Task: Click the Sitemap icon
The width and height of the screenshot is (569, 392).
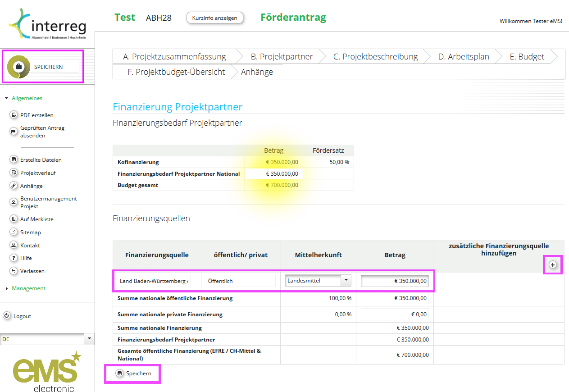Action: coord(14,232)
